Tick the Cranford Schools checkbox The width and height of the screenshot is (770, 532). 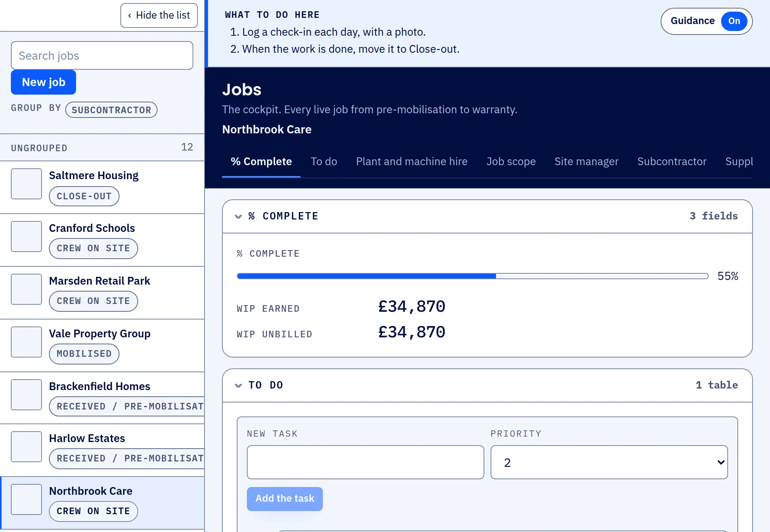(26, 237)
